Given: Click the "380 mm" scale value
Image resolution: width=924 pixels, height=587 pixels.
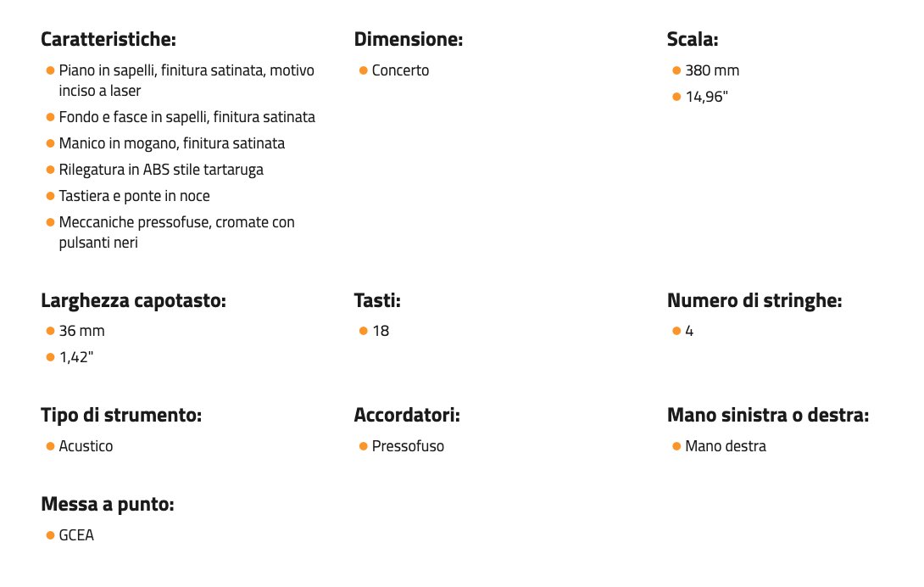Looking at the screenshot, I should [x=712, y=70].
